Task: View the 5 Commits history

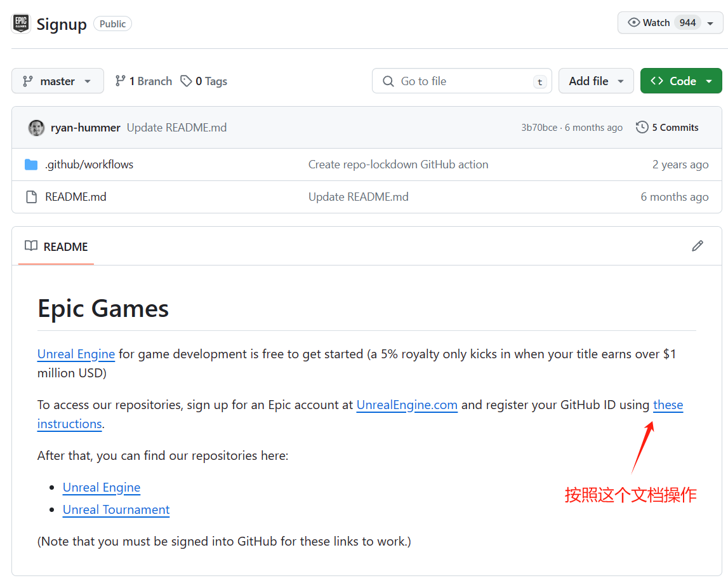Action: pos(667,128)
